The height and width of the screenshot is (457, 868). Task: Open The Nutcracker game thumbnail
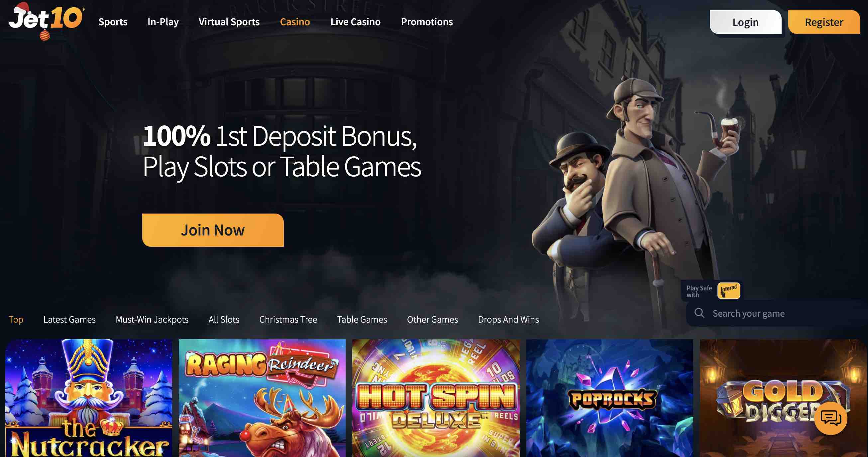coord(89,398)
